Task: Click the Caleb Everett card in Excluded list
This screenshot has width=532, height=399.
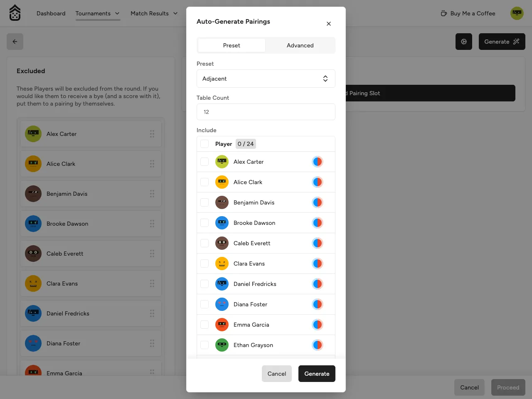Action: [x=91, y=254]
